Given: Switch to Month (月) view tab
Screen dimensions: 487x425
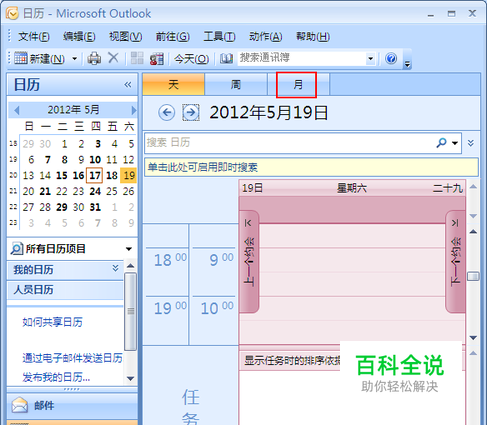Looking at the screenshot, I should (297, 84).
